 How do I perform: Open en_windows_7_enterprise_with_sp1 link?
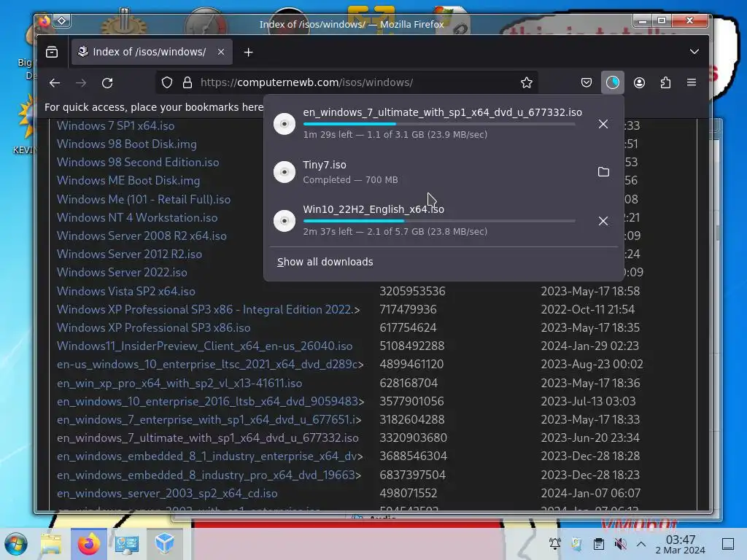click(209, 419)
